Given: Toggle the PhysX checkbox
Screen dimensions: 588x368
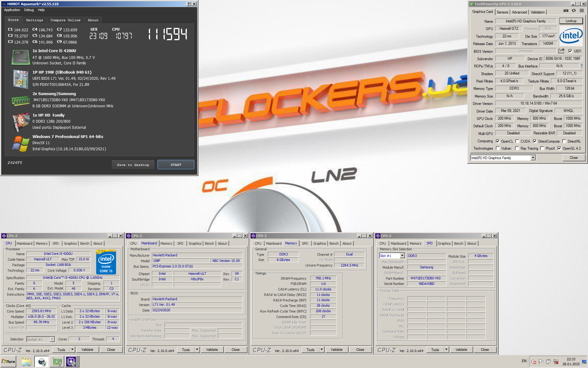Looking at the screenshot, I should (542, 148).
